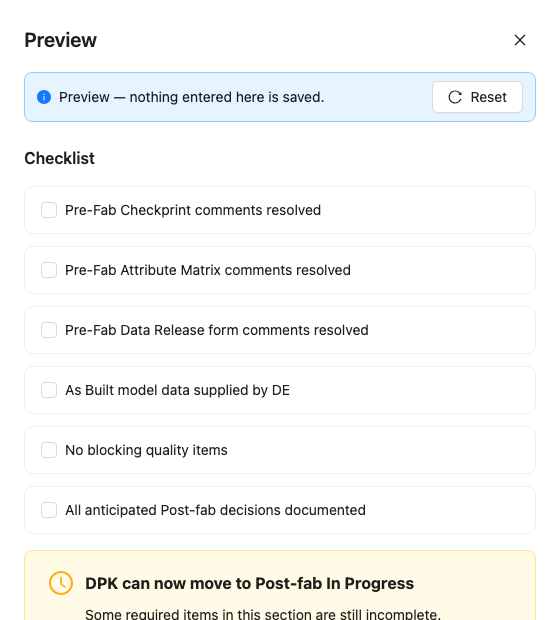
Task: Click the blue info icon in the banner
Action: click(44, 97)
